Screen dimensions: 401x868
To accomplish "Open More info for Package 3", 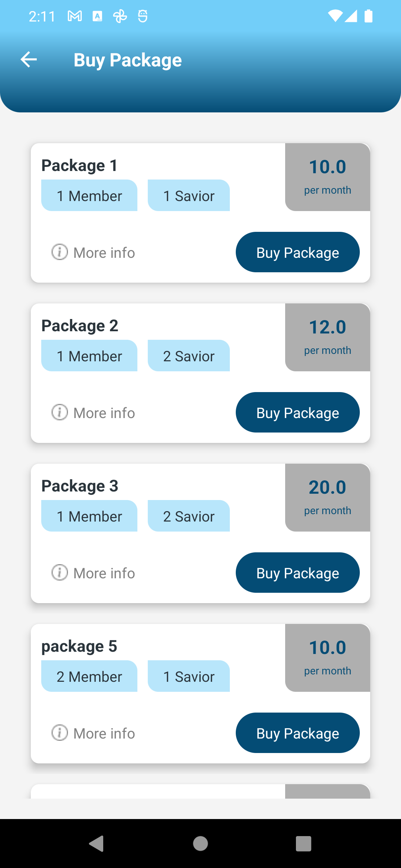I will point(104,573).
